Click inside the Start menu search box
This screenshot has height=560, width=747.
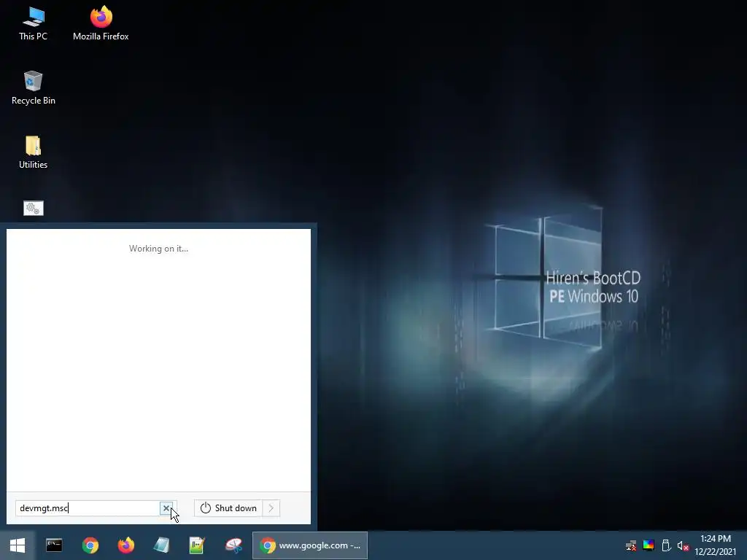pos(88,508)
